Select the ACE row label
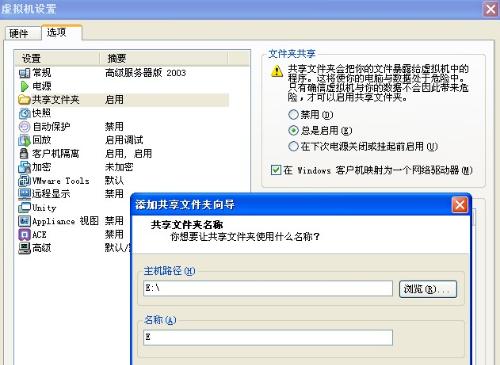The height and width of the screenshot is (365, 500). pos(39,234)
